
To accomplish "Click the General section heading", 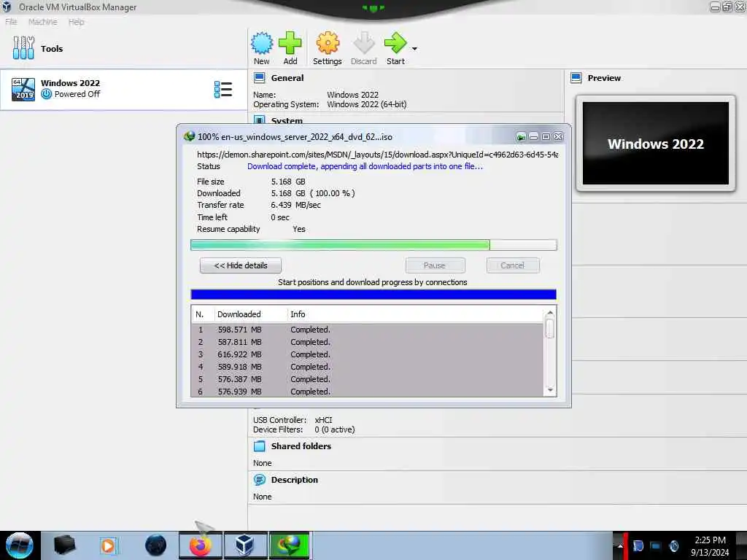I will pyautogui.click(x=287, y=77).
